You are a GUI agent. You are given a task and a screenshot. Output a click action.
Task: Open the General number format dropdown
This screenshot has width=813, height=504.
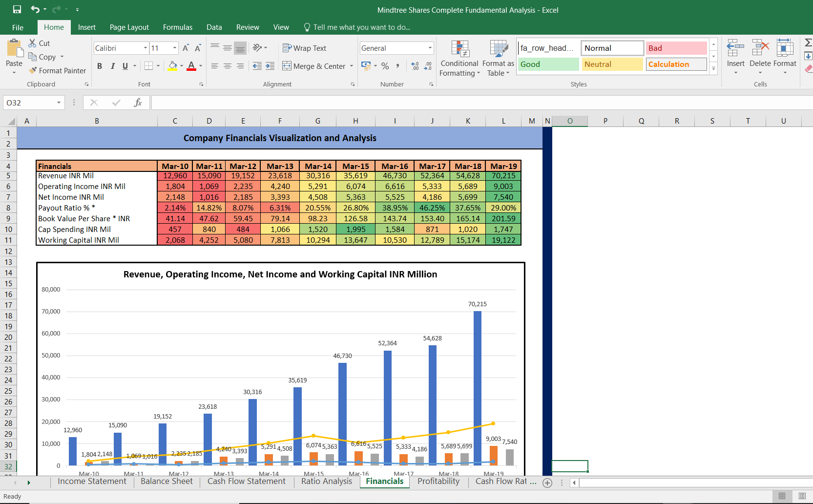pyautogui.click(x=430, y=48)
